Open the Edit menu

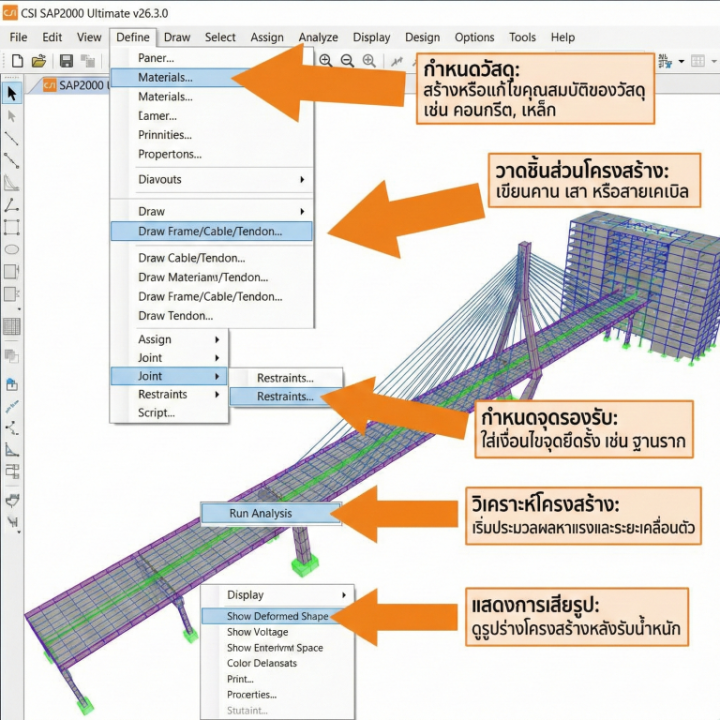[52, 37]
